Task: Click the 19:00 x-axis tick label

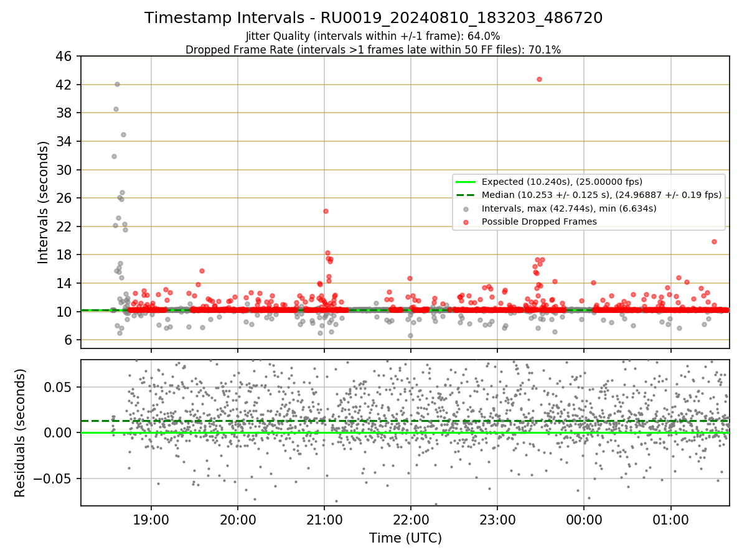Action: pos(151,519)
